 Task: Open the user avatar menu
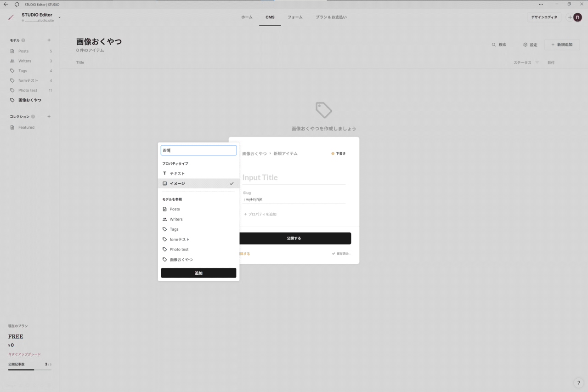pos(578,17)
